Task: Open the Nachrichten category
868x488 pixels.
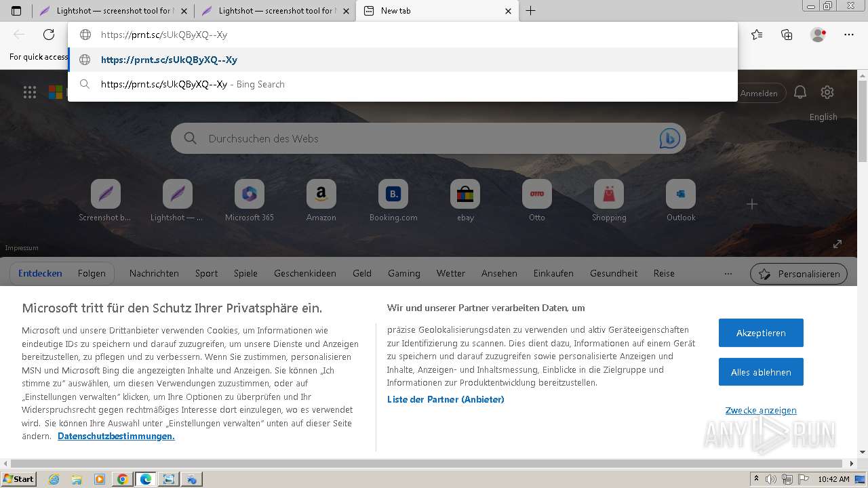Action: pyautogui.click(x=154, y=274)
